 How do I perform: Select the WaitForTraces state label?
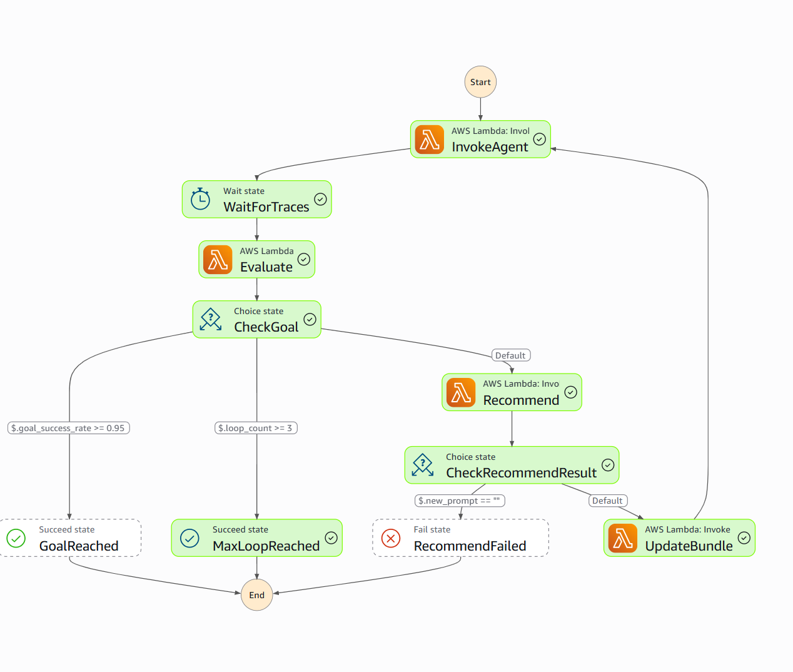pyautogui.click(x=266, y=207)
